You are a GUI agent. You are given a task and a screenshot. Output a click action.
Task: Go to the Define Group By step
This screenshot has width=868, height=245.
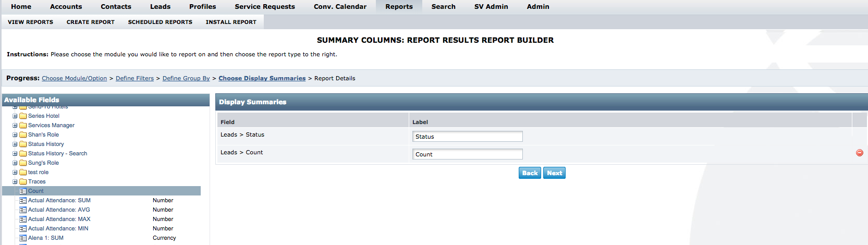pyautogui.click(x=186, y=78)
